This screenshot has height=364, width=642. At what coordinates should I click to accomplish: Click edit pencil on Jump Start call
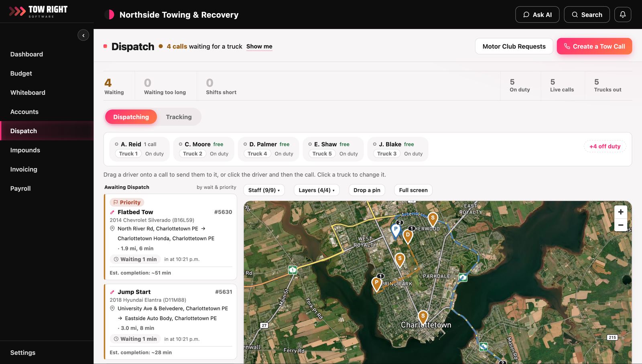(x=112, y=292)
